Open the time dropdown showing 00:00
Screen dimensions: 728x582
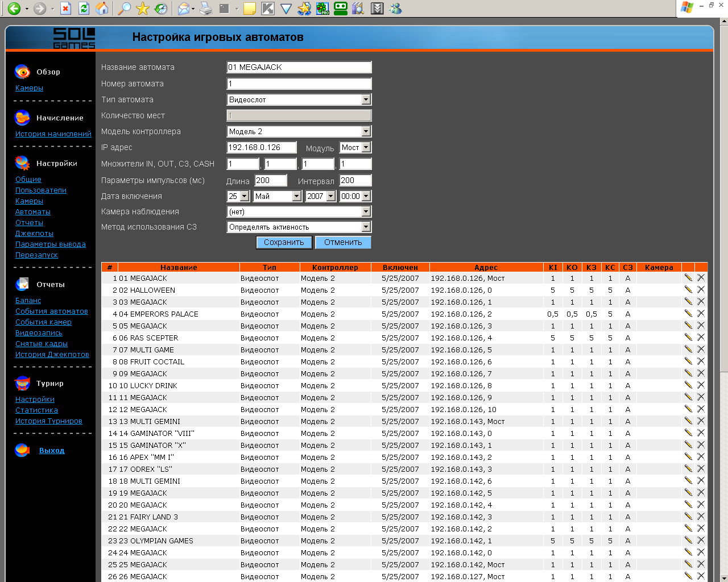click(355, 196)
